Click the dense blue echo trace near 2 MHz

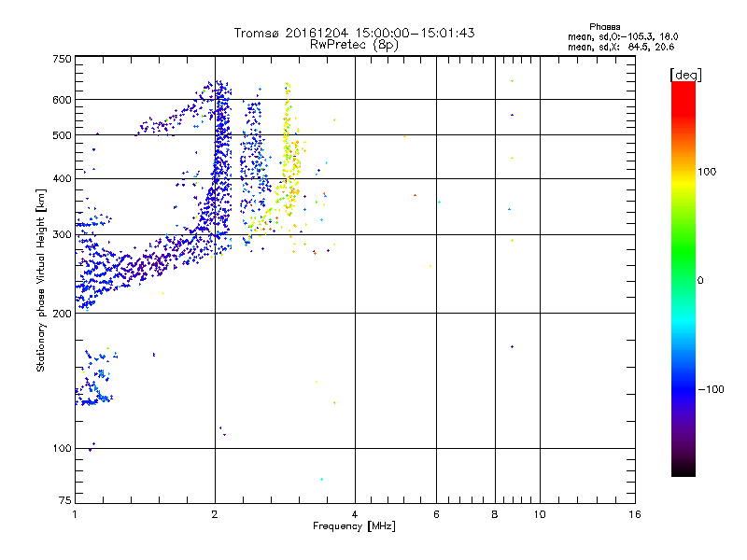pos(220,167)
